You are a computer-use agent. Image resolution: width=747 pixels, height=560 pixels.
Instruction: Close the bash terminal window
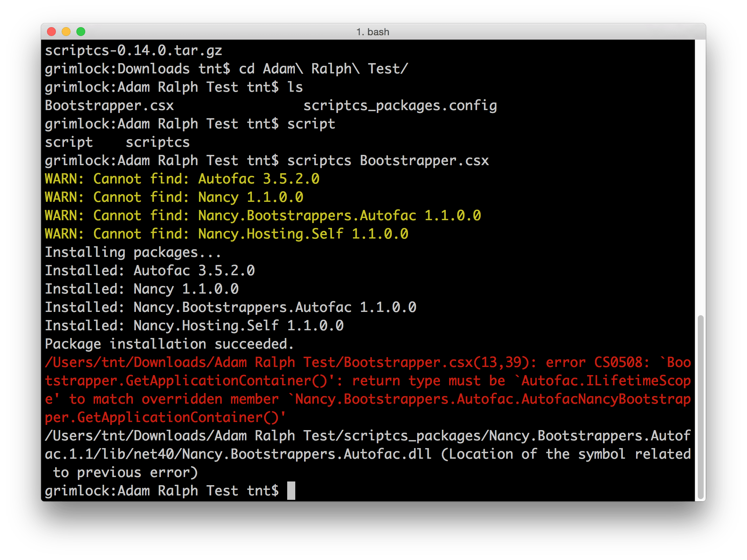pos(51,32)
